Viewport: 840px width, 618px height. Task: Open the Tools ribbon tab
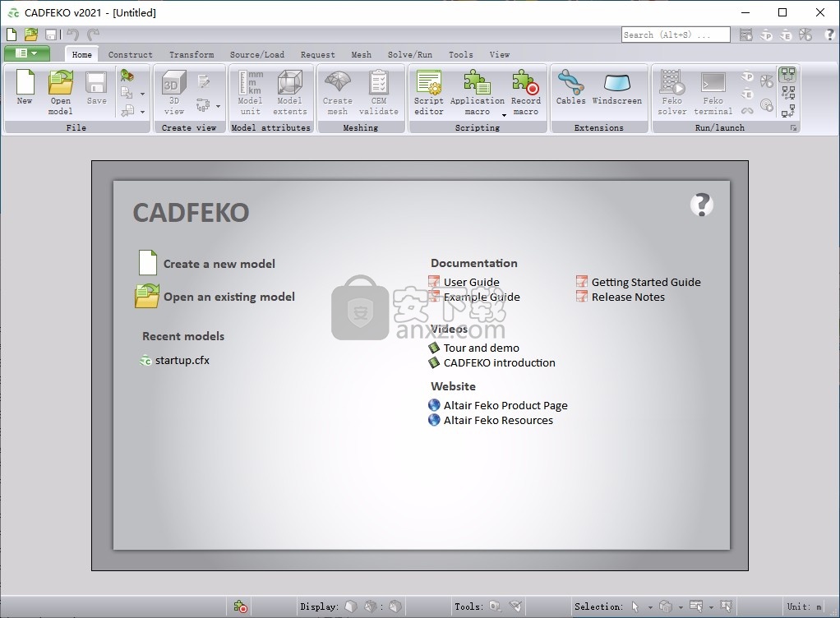461,54
